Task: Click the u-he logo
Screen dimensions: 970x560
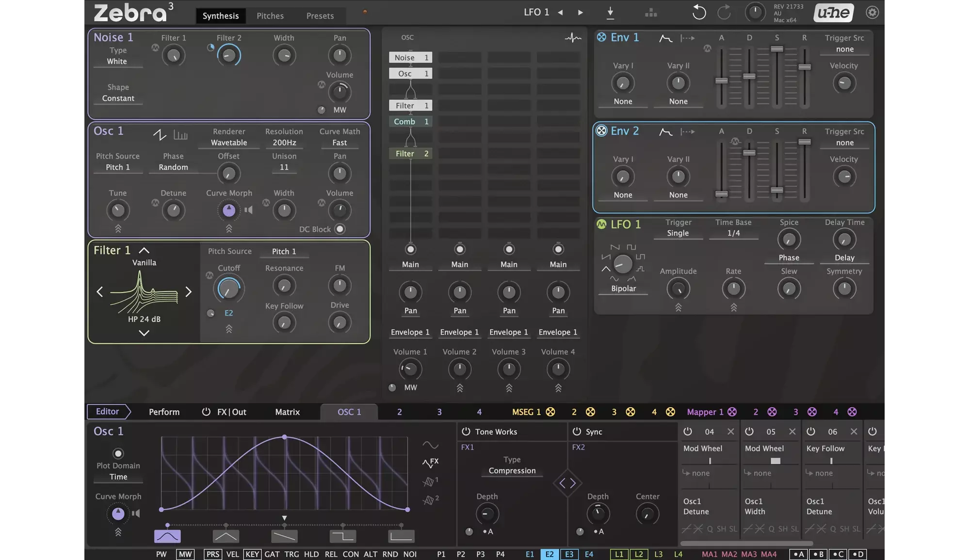Action: click(833, 13)
